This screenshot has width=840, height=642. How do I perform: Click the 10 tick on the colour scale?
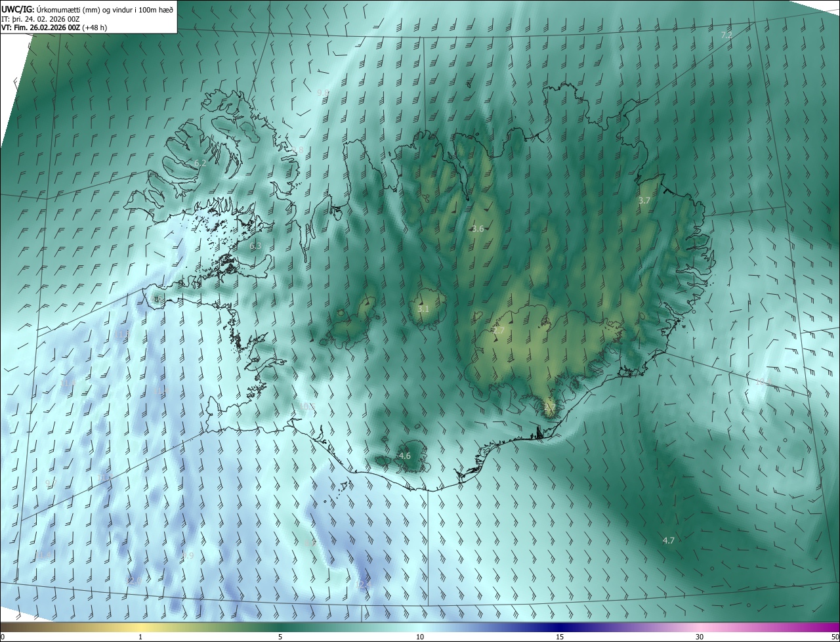420,637
